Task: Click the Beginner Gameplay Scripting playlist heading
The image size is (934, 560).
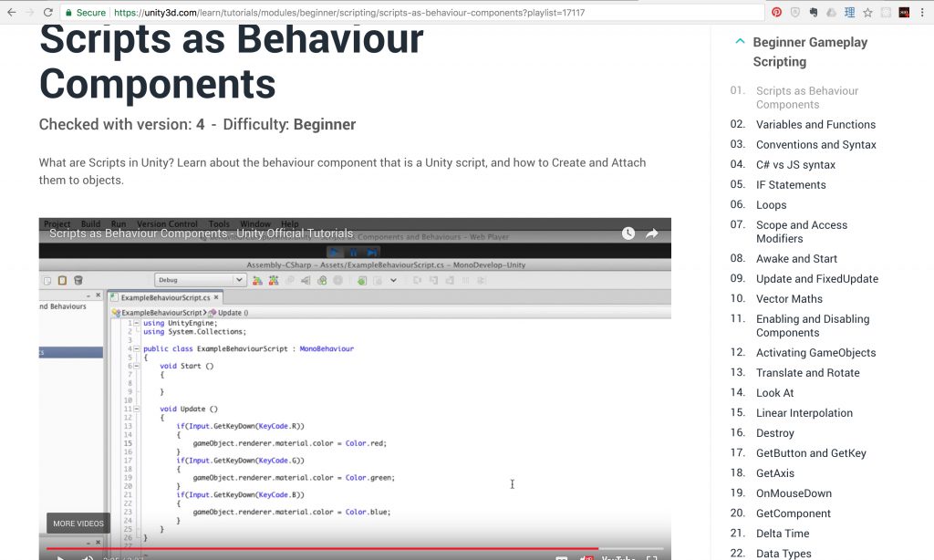Action: coord(810,52)
